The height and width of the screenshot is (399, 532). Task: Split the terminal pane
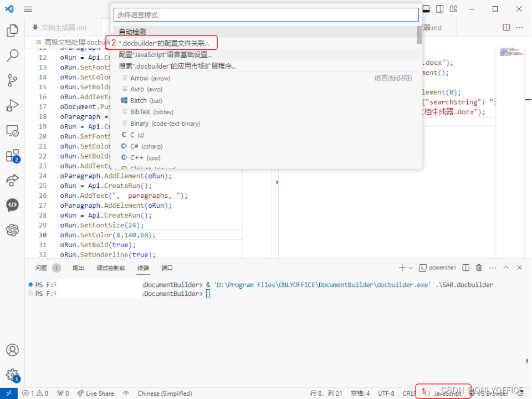(x=466, y=268)
